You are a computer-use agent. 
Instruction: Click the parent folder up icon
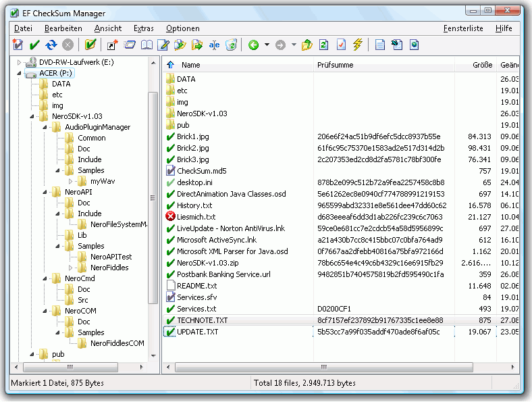(307, 45)
